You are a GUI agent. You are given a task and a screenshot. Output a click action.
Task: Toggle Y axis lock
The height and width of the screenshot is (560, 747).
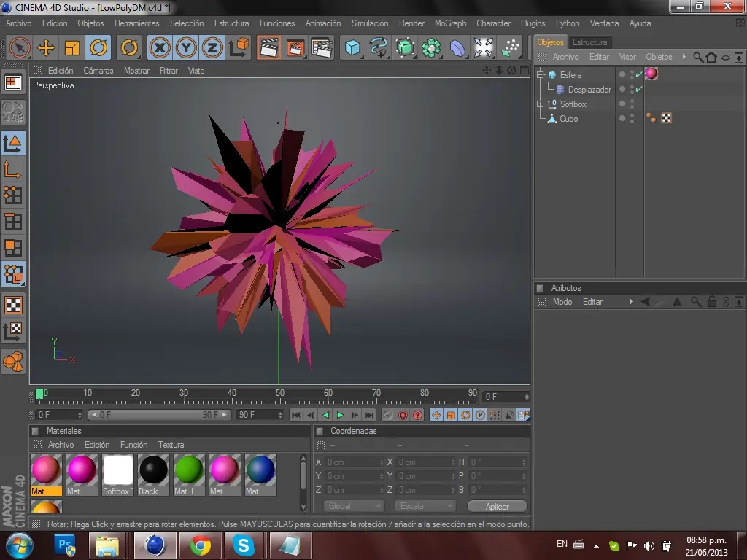coord(186,47)
